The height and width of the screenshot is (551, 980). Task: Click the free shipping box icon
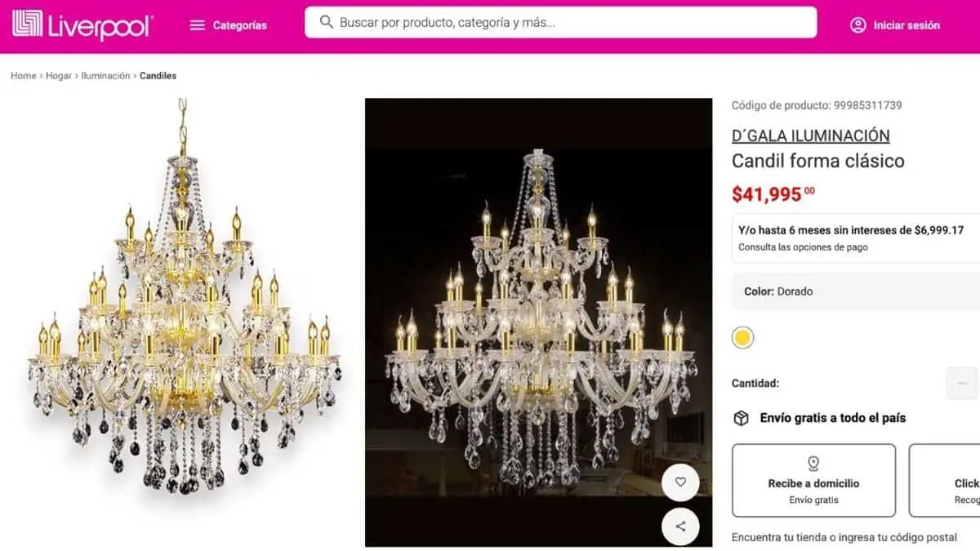click(x=741, y=418)
